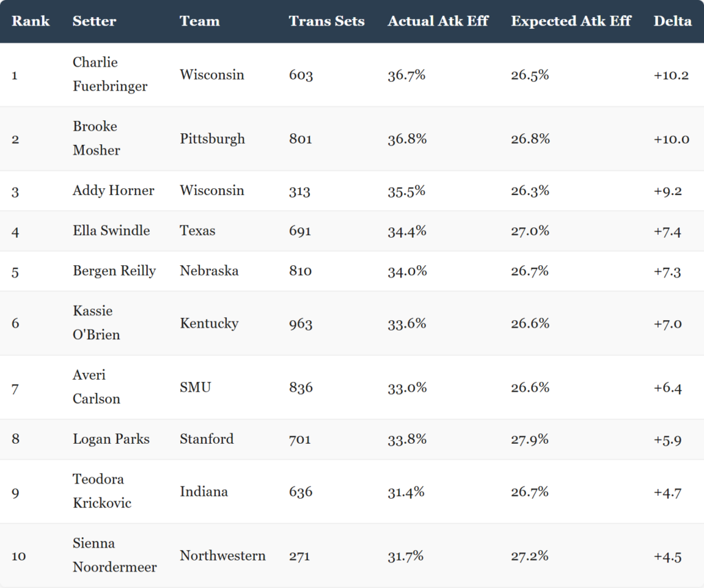Click the Rank column header
The image size is (704, 588).
(30, 21)
